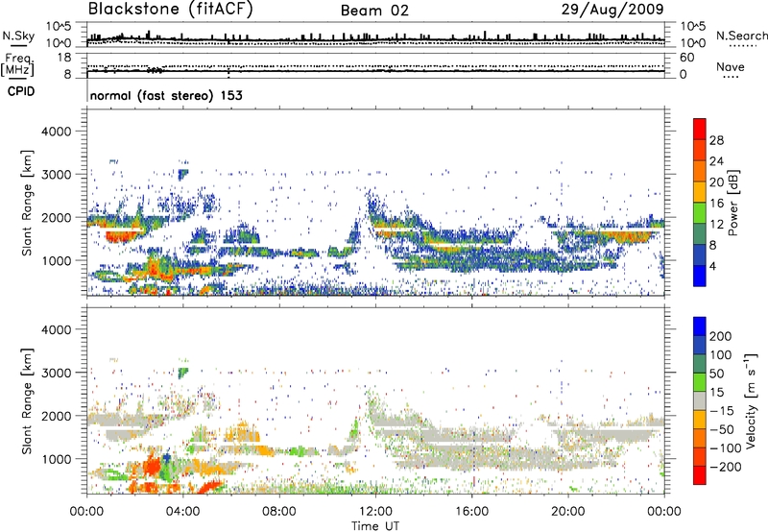This screenshot has height=532, width=768.
Task: Click the "Blackstone (fitACF)" plot title
Action: coord(170,10)
